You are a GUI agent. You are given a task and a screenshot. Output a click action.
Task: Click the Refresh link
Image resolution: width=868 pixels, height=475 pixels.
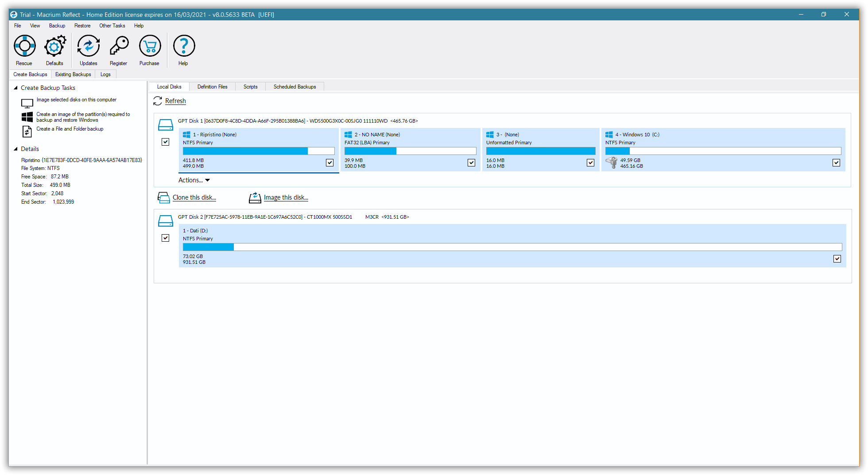175,101
